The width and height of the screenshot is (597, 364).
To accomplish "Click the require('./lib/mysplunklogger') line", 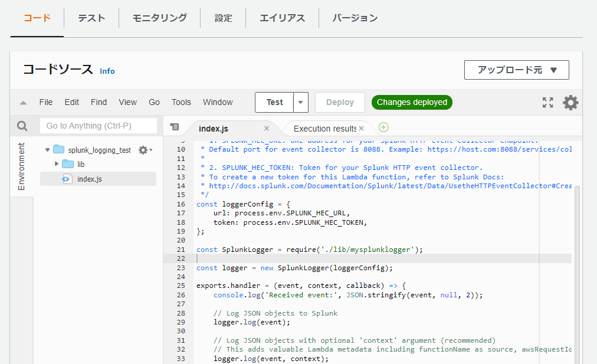I will click(x=310, y=250).
